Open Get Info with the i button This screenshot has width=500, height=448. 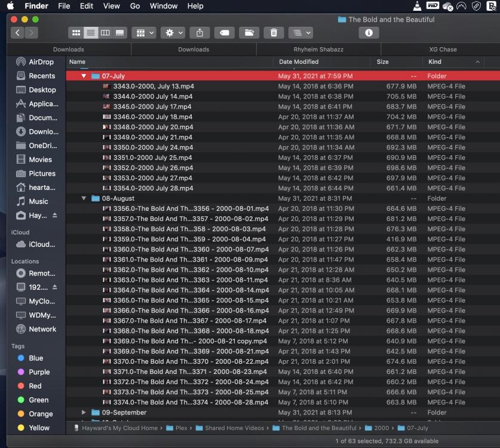(x=369, y=33)
